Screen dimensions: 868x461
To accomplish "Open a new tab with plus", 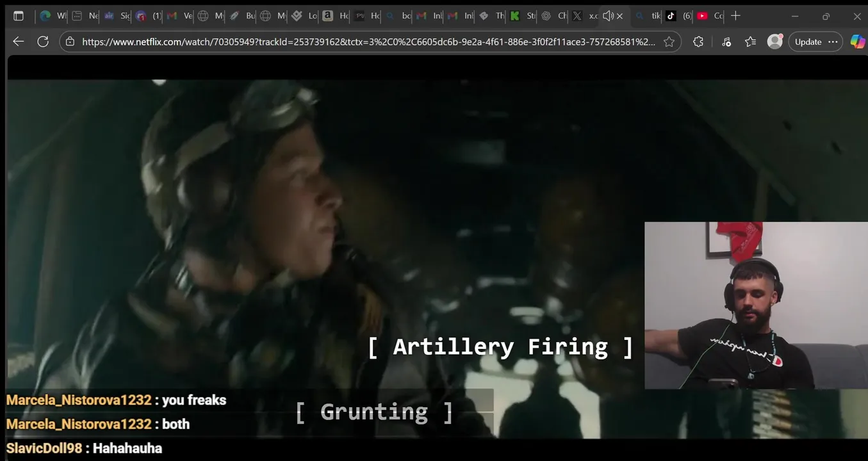I will [735, 16].
